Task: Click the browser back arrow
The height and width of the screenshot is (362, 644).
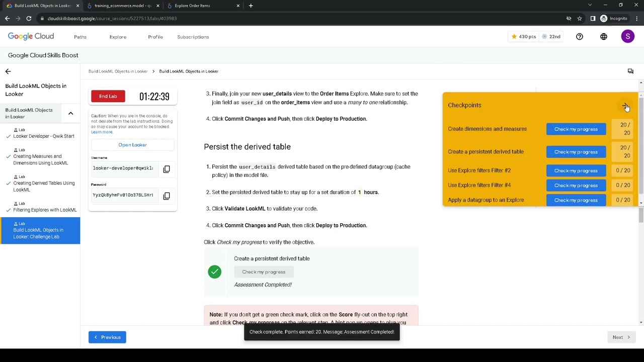Action: (7, 19)
